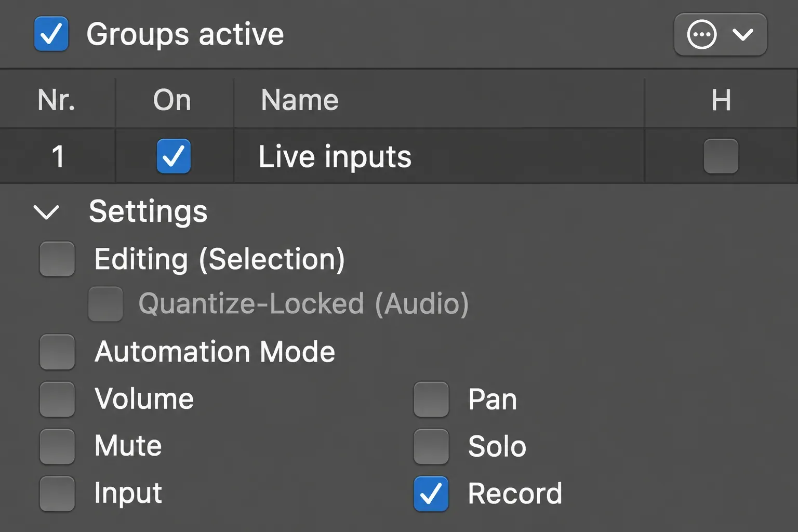Screen dimensions: 798x532
Task: Click the Nr. column header
Action: (57, 100)
